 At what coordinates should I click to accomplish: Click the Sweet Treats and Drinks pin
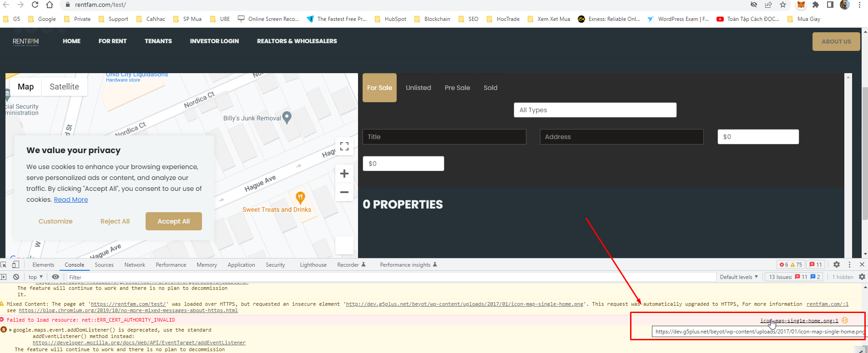(x=300, y=198)
